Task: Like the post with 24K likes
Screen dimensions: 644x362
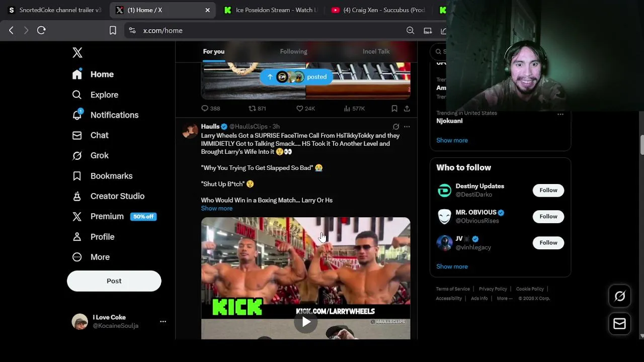Action: tap(305, 109)
